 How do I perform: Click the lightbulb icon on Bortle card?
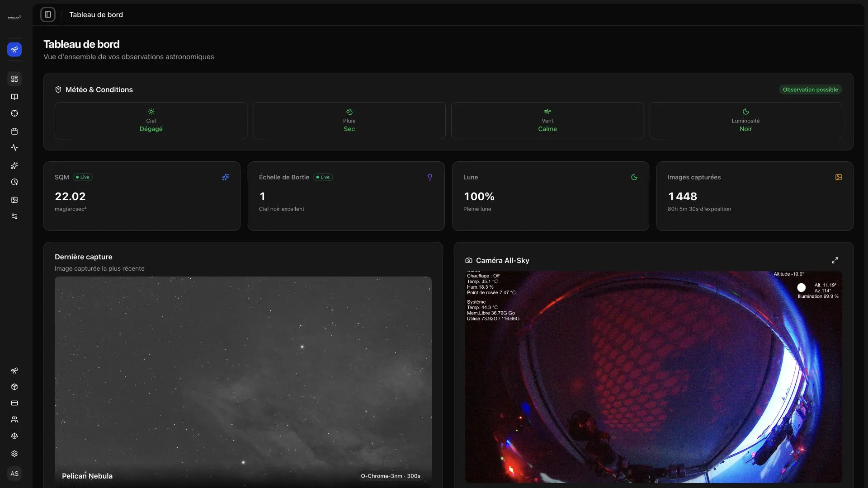coord(430,177)
